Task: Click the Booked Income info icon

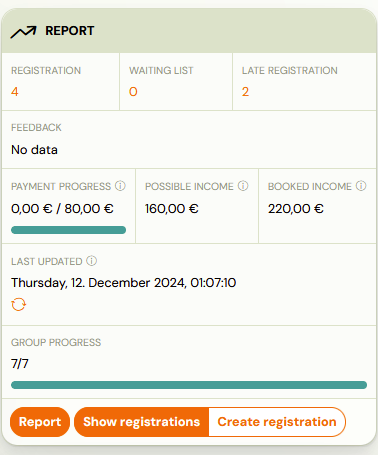Action: click(x=361, y=186)
